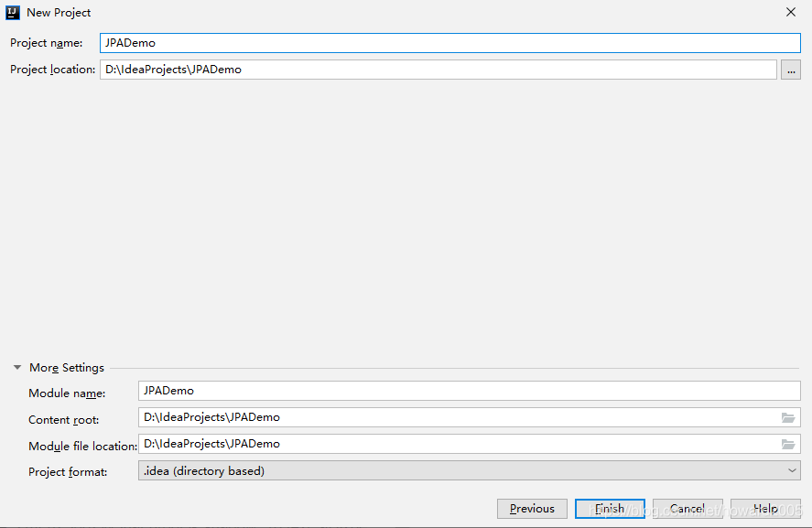The image size is (812, 528).
Task: Click the IntelliJ IDEA logo in title bar
Action: (x=13, y=13)
